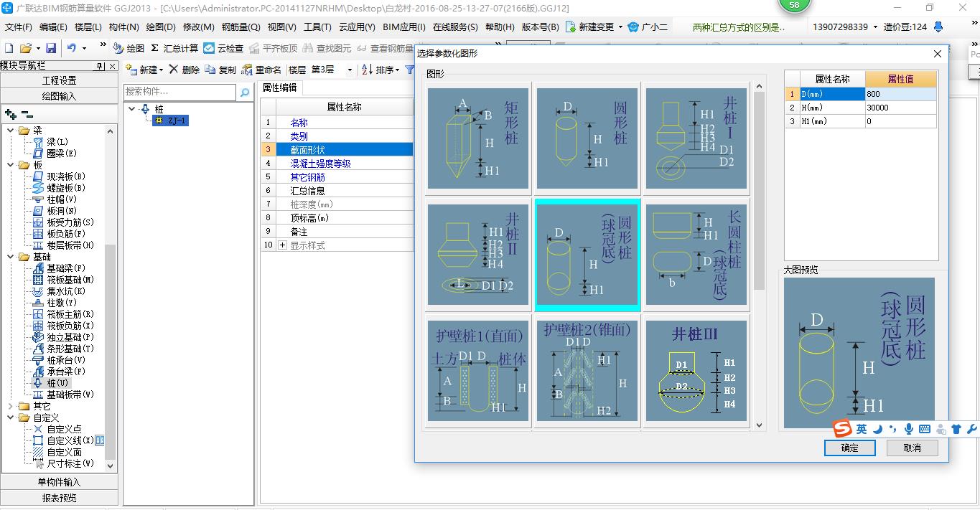Click the 复制 copy icon

coord(210,70)
